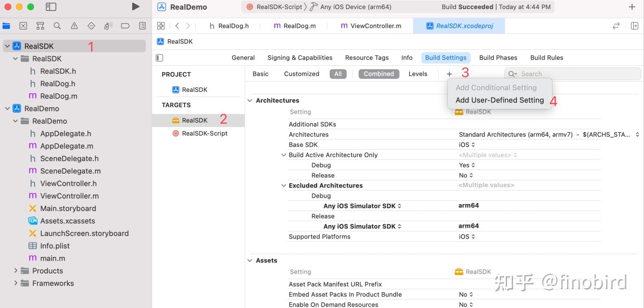The image size is (644, 308).
Task: Collapse the RealDemo folder group
Action: coord(15,121)
